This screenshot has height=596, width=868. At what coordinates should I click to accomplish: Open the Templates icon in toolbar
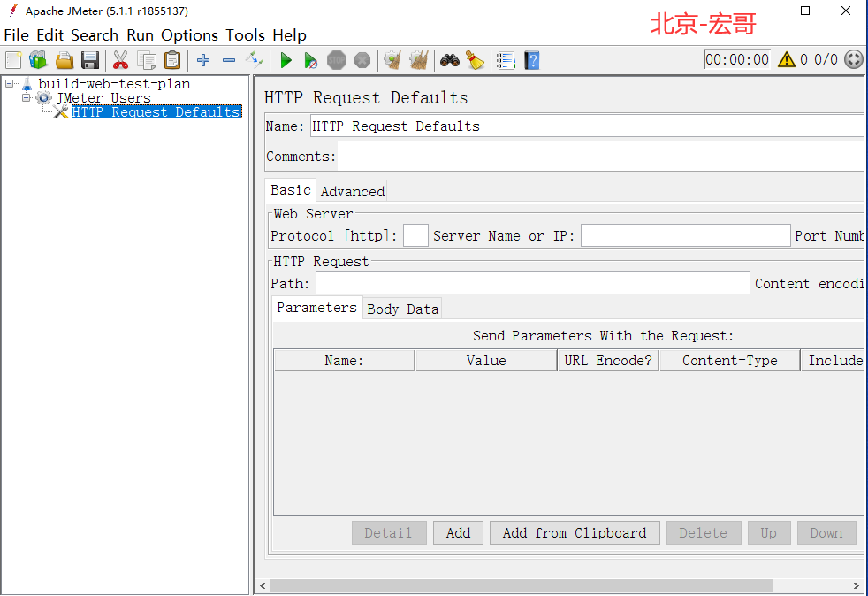click(38, 60)
